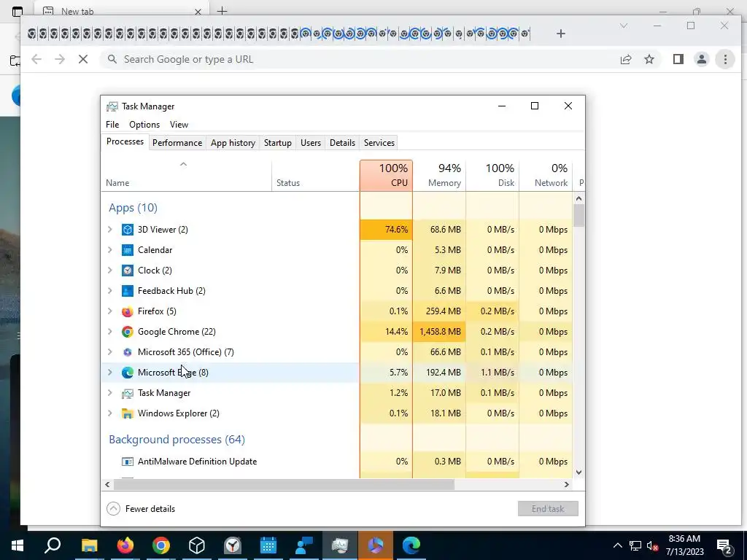747x560 pixels.
Task: Click horizontal scrollbar right arrow
Action: (x=566, y=485)
